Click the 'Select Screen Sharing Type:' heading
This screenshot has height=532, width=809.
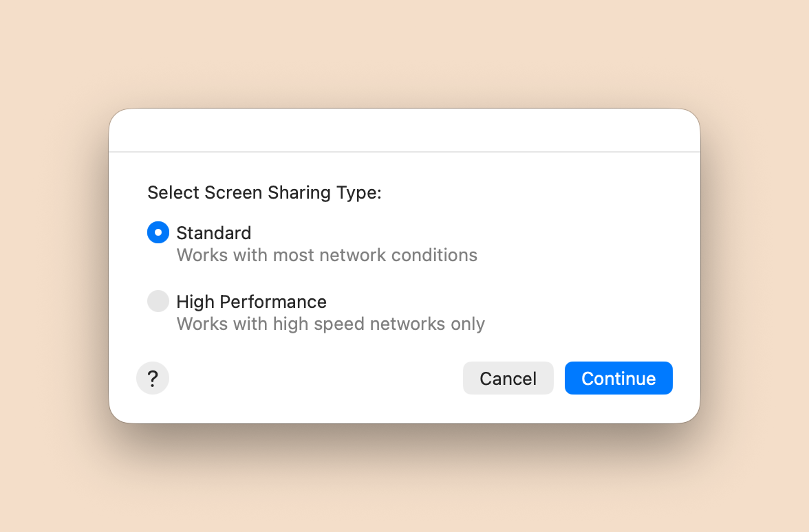264,192
